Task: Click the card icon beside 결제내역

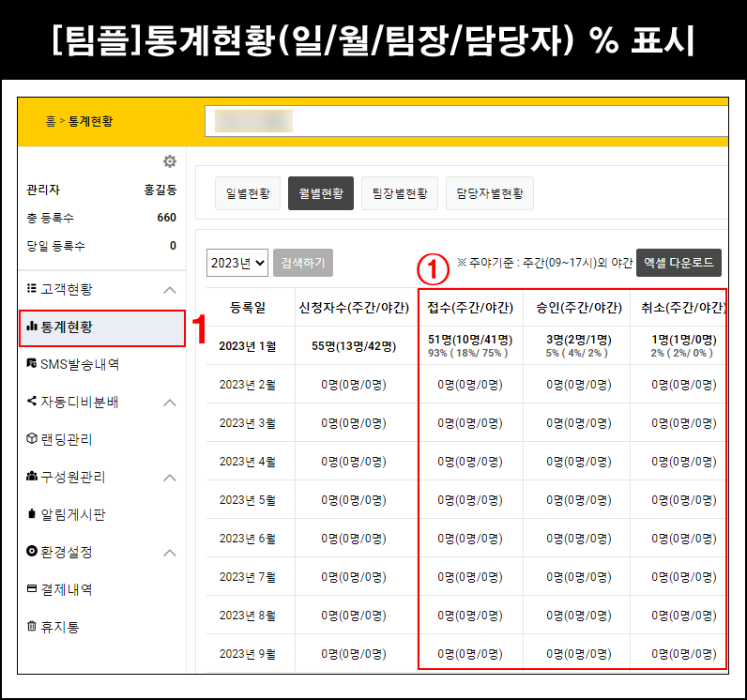Action: point(32,589)
